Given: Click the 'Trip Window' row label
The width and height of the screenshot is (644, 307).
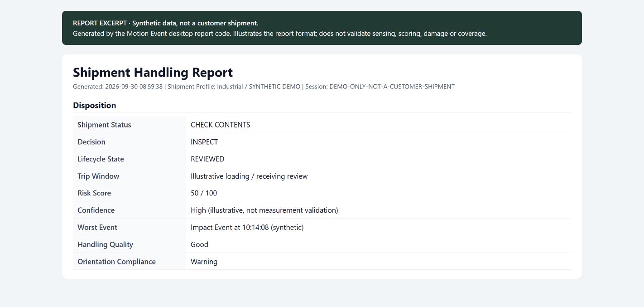Looking at the screenshot, I should [x=98, y=176].
